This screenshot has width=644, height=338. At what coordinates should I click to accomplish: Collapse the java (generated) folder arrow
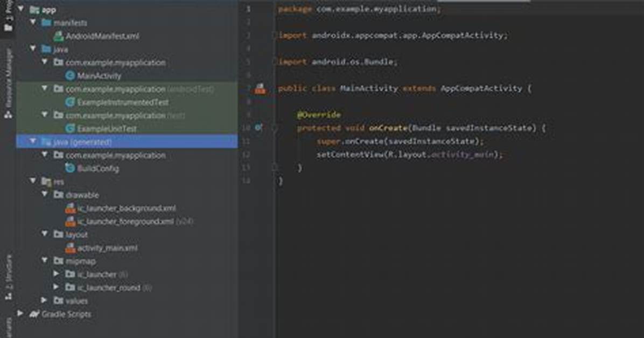(x=33, y=141)
